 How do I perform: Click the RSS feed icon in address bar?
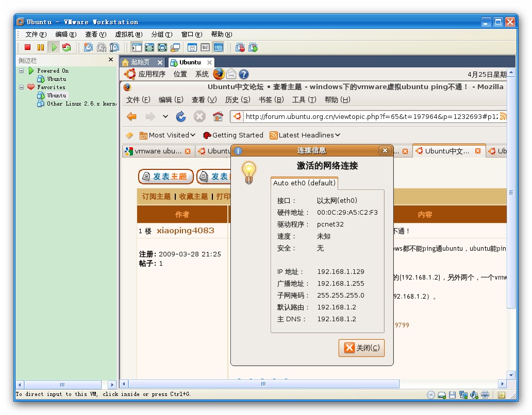click(x=503, y=116)
